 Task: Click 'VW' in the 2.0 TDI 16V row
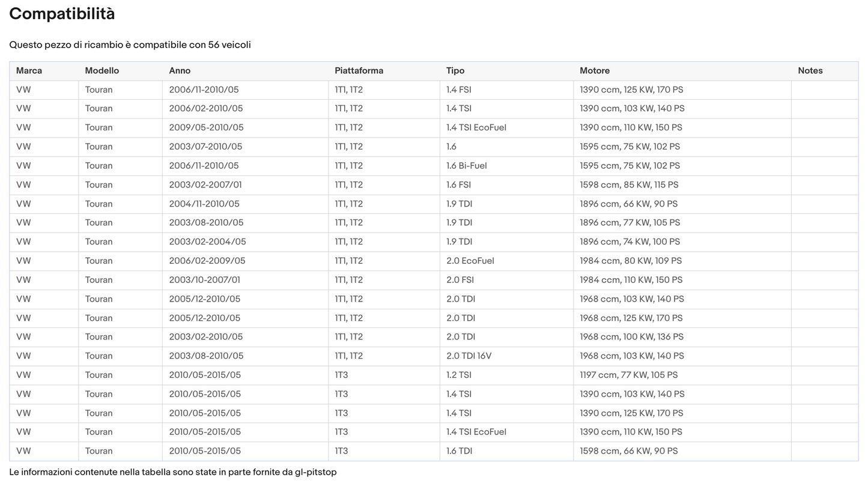coord(23,356)
